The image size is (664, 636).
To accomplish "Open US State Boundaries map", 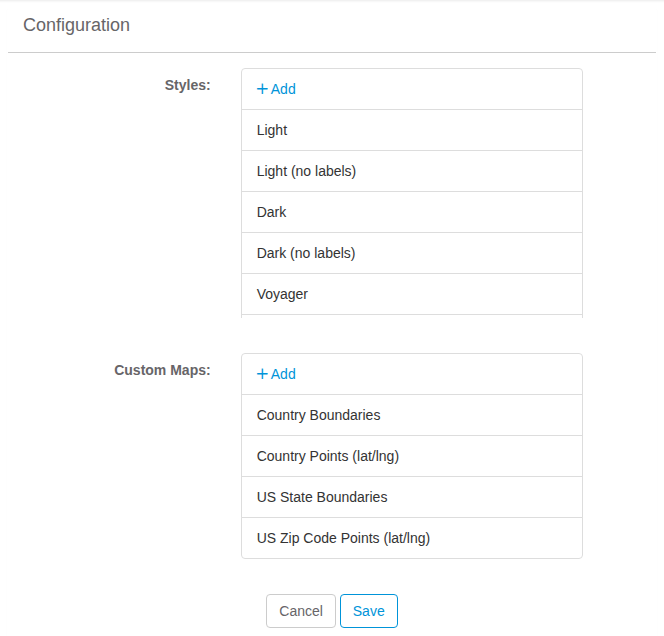I will coord(412,497).
